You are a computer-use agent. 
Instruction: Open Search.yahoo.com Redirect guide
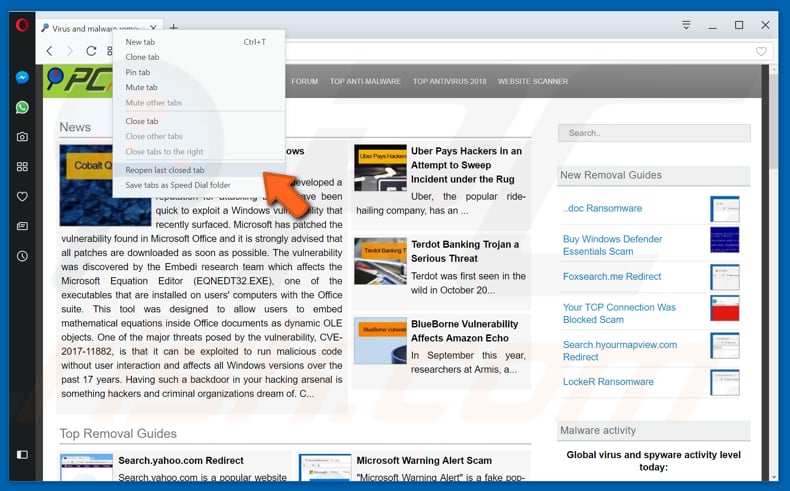[x=181, y=460]
